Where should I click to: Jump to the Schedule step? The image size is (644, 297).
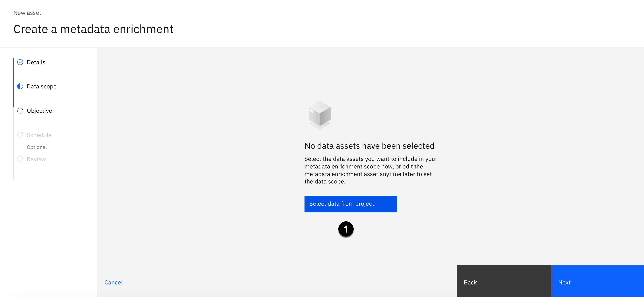pyautogui.click(x=39, y=135)
